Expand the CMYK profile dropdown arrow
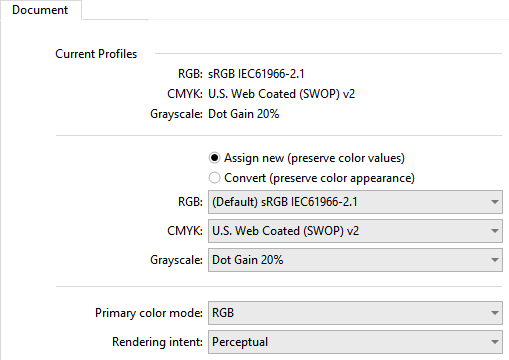Screen dimensions: 509x360 point(495,231)
